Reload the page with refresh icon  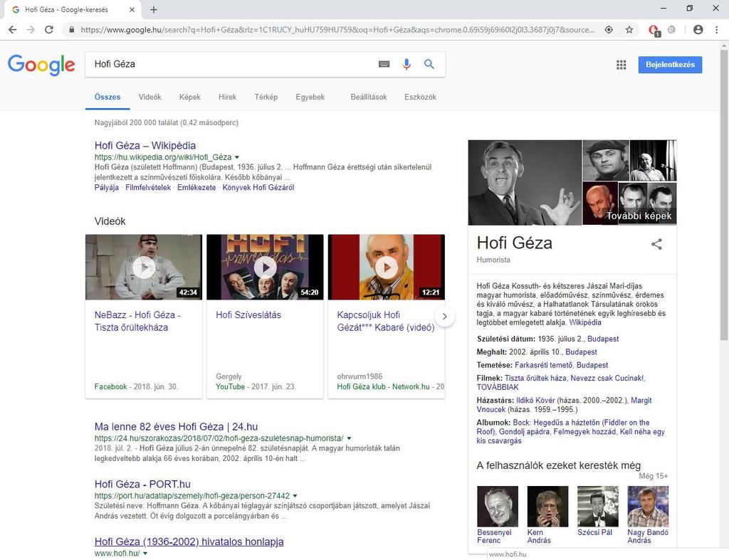(x=49, y=30)
